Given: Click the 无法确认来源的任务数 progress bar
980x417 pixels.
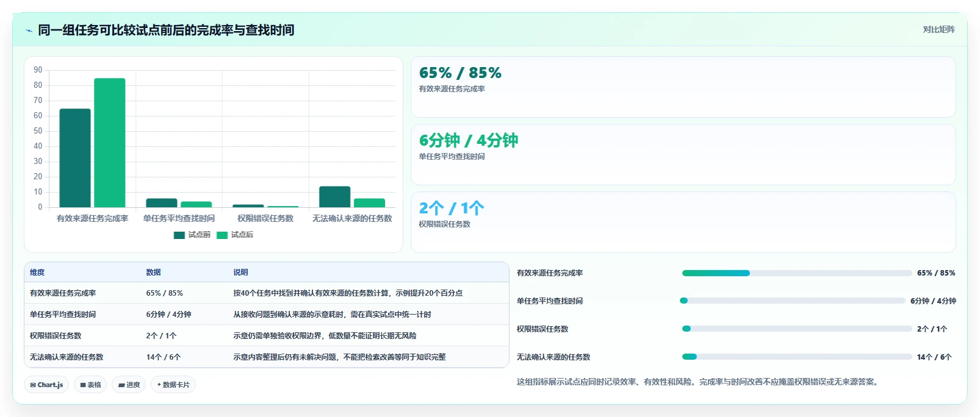Looking at the screenshot, I should point(796,357).
